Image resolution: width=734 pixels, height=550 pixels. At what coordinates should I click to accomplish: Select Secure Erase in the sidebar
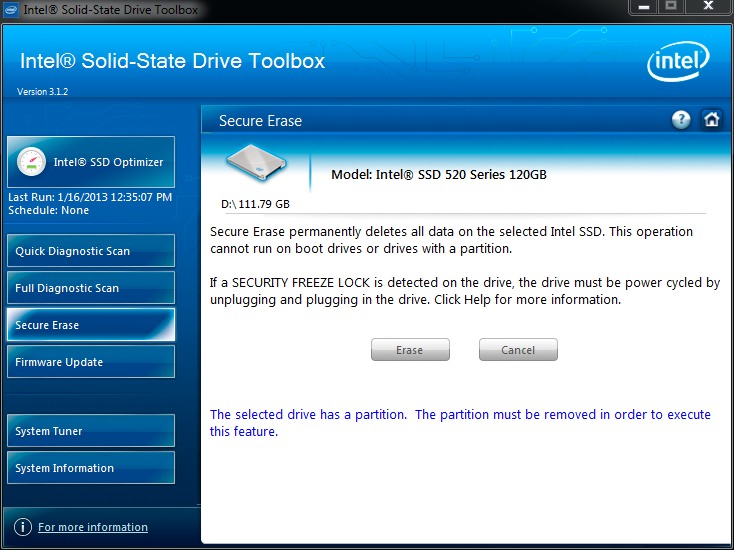(x=91, y=325)
